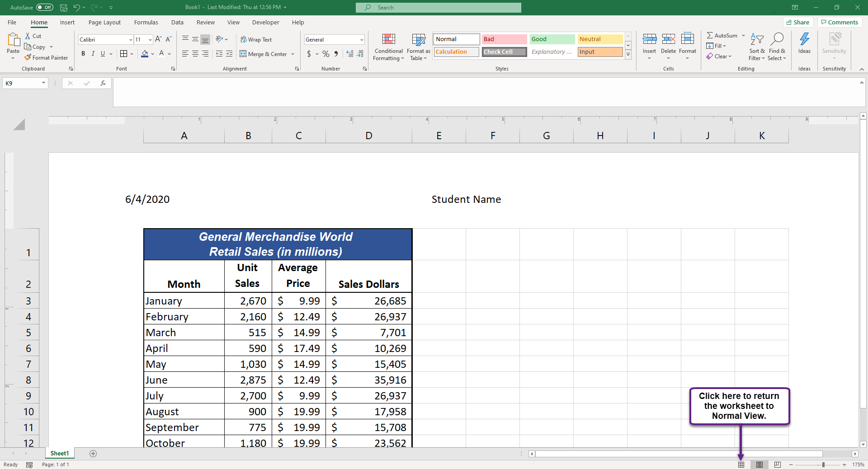Switch to the Formulas tab

pyautogui.click(x=146, y=22)
